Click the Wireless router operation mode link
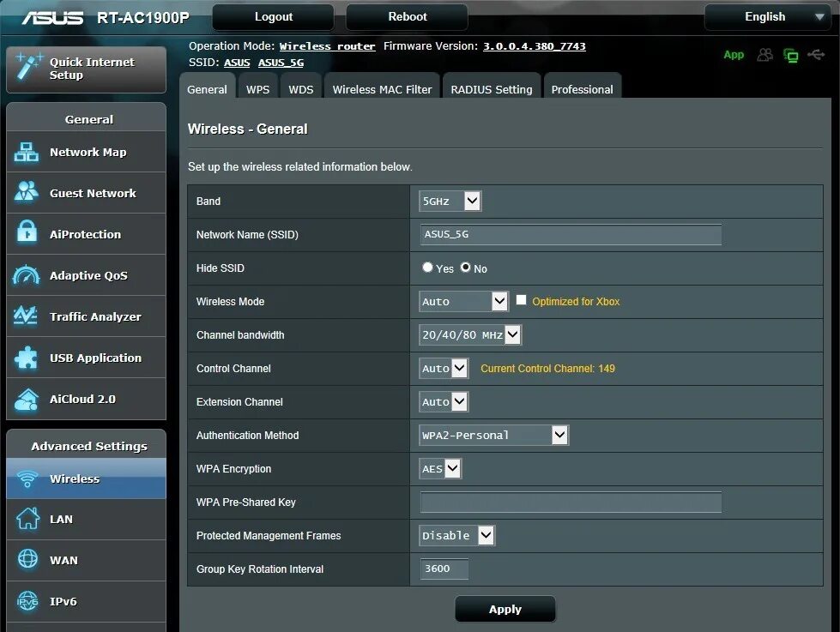This screenshot has height=632, width=840. 327,46
